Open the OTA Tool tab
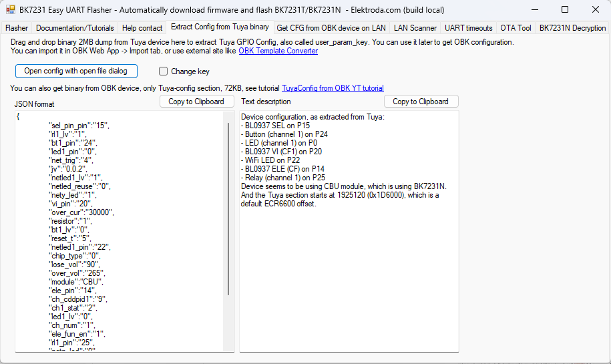The image size is (611, 364). click(x=516, y=28)
